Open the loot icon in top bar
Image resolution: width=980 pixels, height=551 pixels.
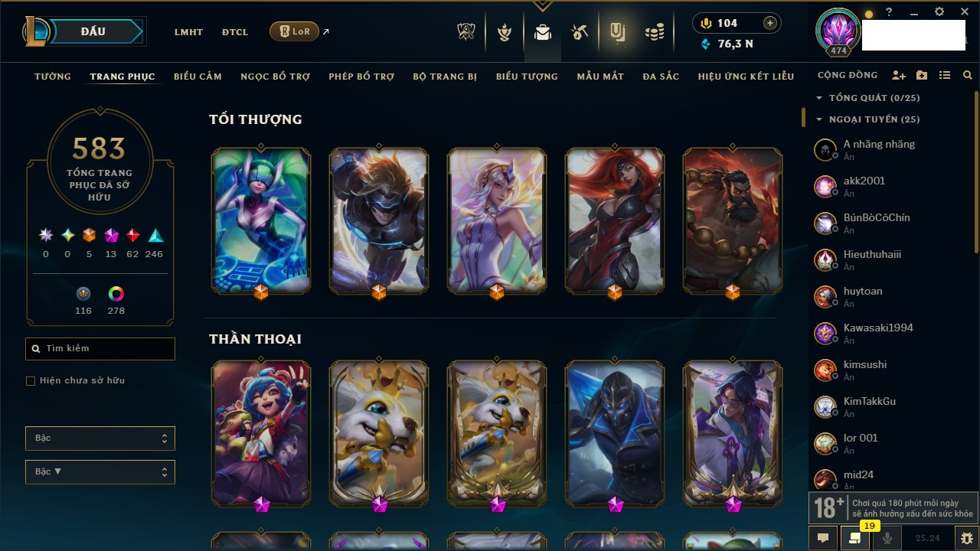pos(617,31)
